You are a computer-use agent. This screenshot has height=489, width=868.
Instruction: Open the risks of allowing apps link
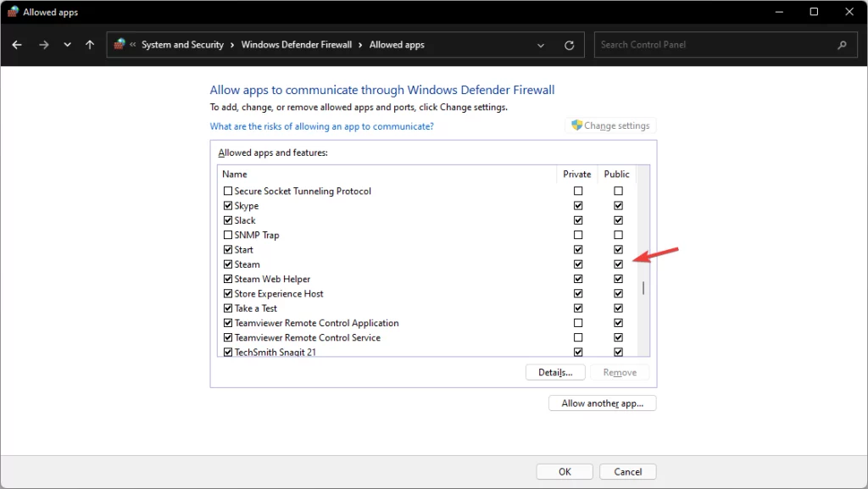coord(322,125)
